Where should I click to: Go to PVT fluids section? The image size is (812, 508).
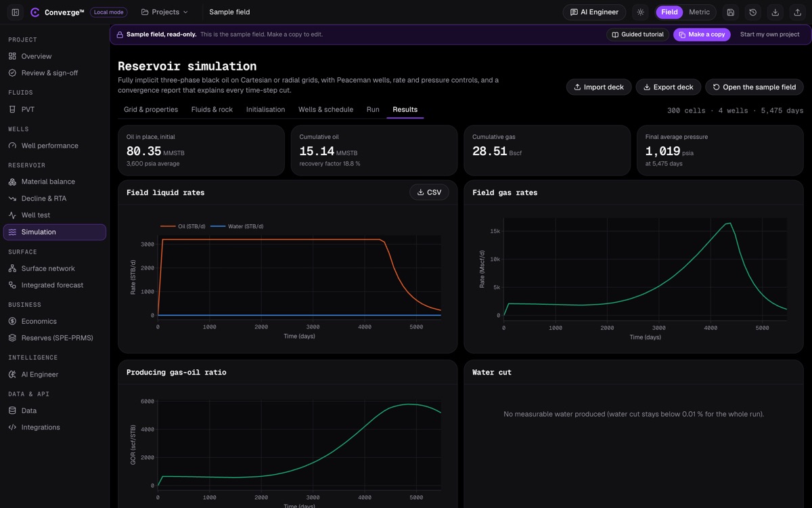pyautogui.click(x=55, y=109)
